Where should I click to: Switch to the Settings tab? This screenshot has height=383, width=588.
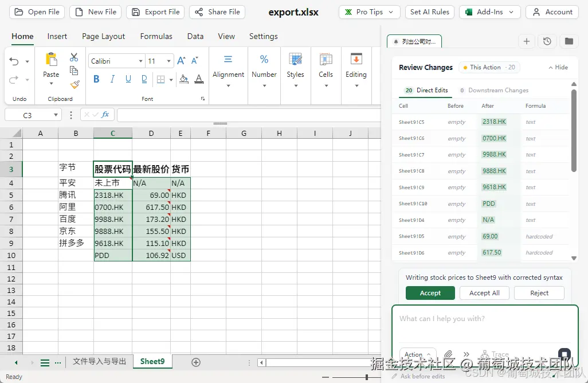tap(263, 36)
